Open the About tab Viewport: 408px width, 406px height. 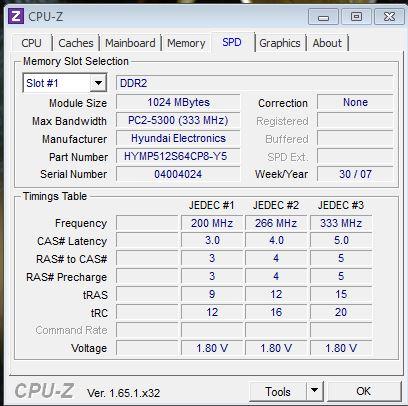tap(327, 43)
